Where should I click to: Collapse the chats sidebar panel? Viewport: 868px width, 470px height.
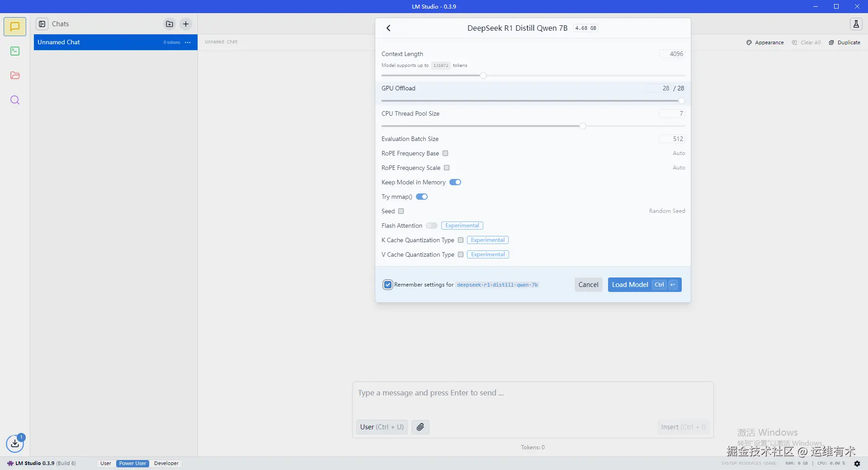tap(42, 24)
